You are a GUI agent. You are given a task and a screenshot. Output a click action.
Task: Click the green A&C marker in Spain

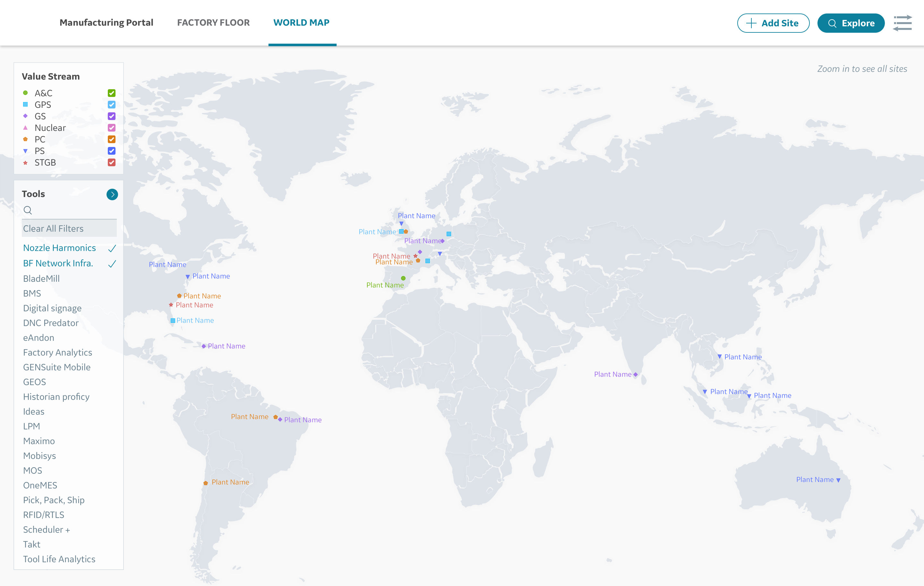[x=403, y=278]
